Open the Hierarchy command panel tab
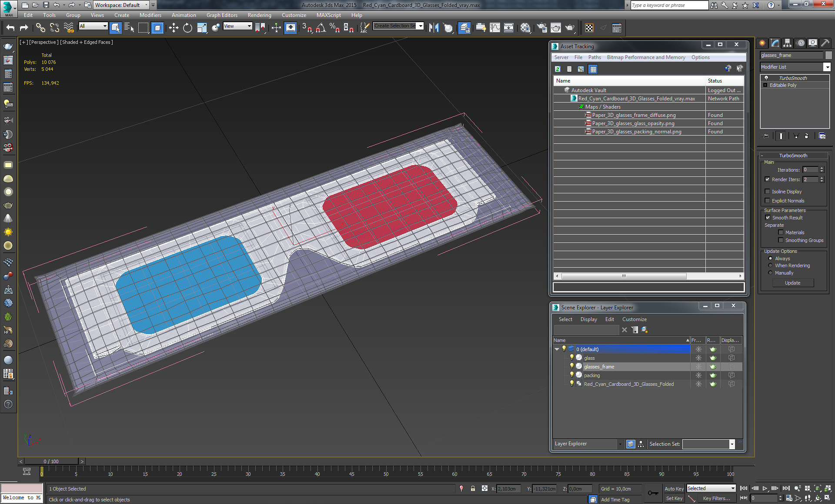 click(788, 43)
